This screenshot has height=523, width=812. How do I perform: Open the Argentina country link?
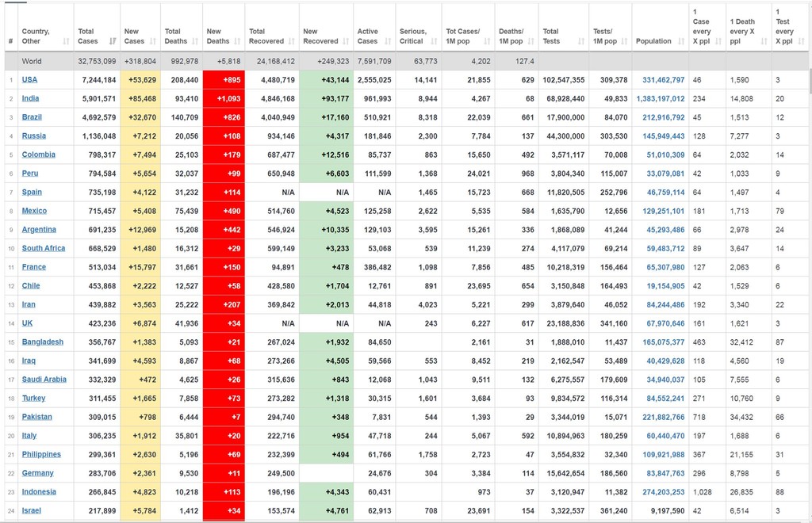(39, 229)
